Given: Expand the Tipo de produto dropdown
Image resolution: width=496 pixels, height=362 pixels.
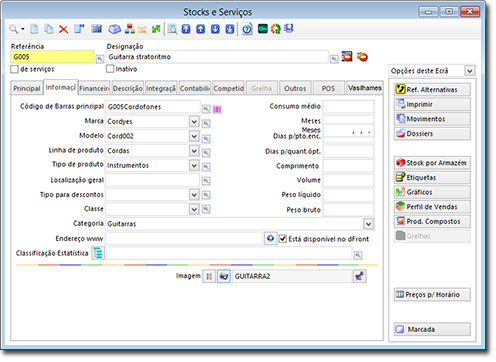Looking at the screenshot, I should click(x=194, y=165).
